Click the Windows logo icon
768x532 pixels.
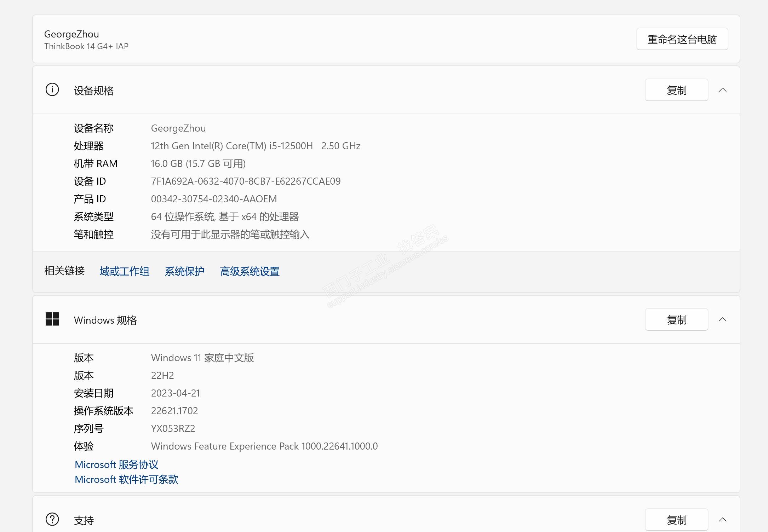(x=52, y=319)
